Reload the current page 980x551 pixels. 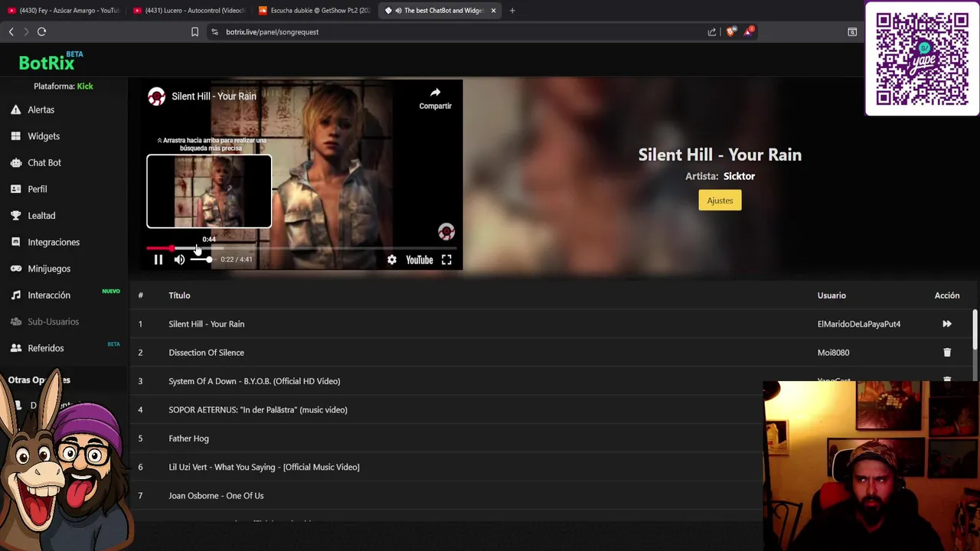coord(41,32)
